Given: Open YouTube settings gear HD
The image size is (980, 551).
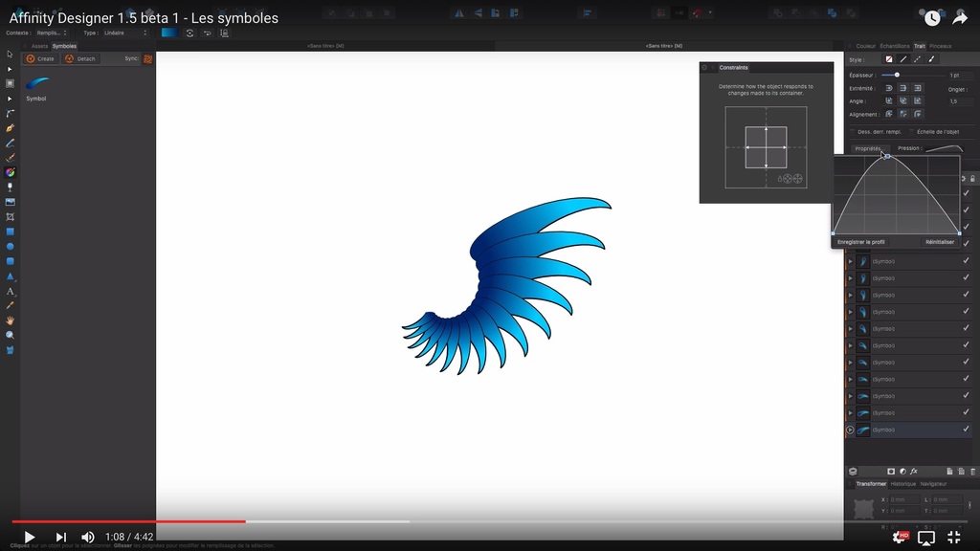Looking at the screenshot, I should pos(900,537).
